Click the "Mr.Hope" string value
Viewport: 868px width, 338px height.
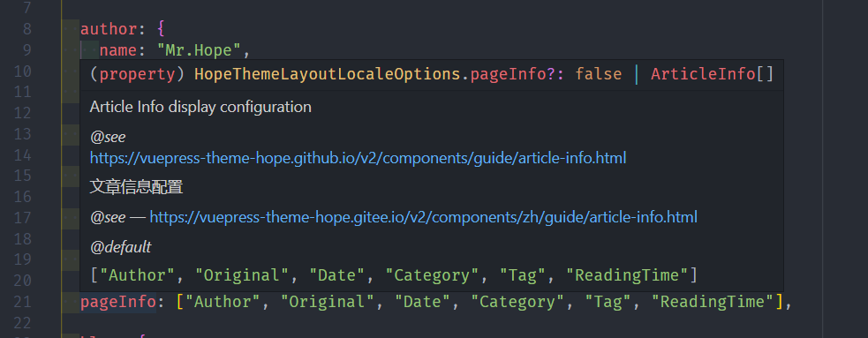pyautogui.click(x=199, y=50)
